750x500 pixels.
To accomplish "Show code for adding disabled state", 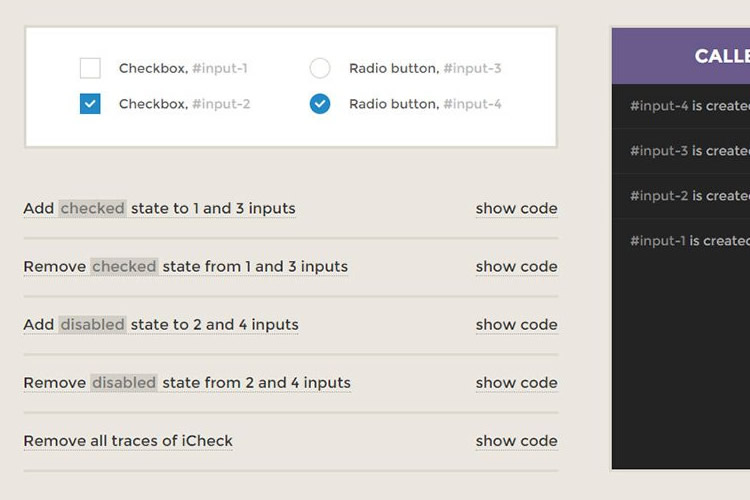I will (x=516, y=325).
